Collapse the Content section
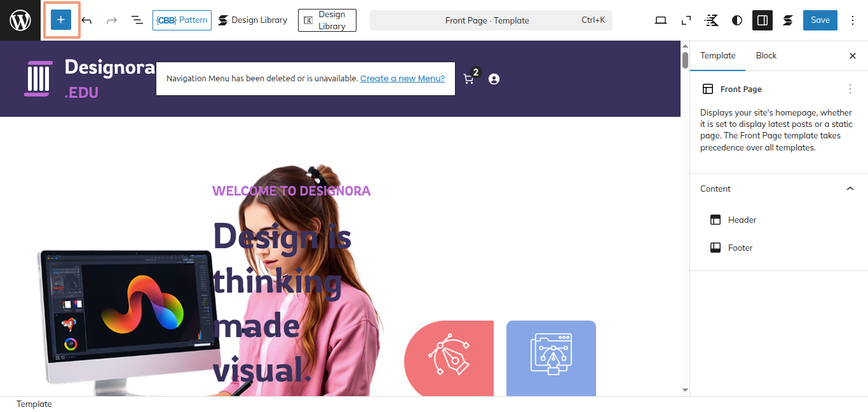The width and height of the screenshot is (868, 412). click(x=850, y=189)
